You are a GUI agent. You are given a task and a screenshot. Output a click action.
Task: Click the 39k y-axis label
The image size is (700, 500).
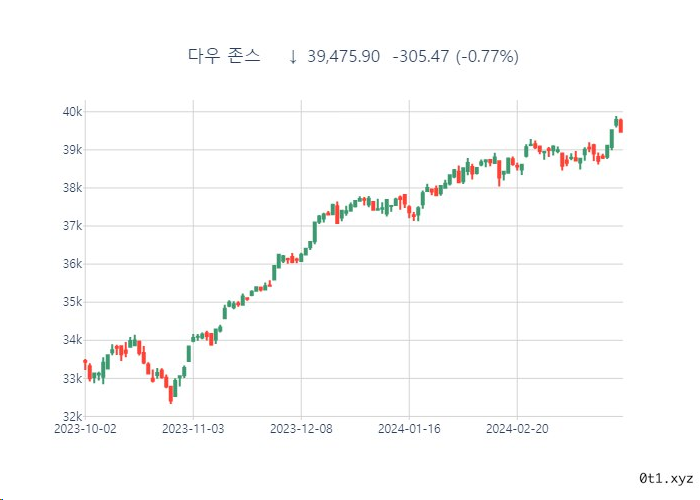point(72,150)
